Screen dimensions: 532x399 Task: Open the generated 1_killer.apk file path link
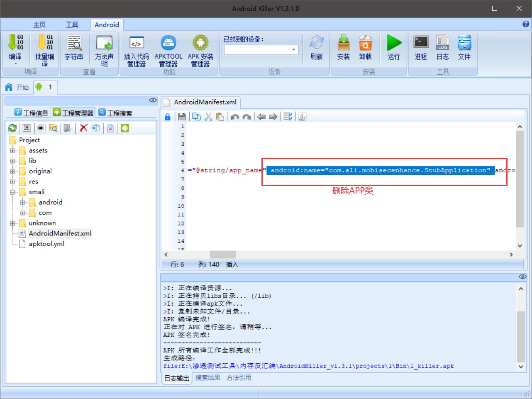coord(308,366)
